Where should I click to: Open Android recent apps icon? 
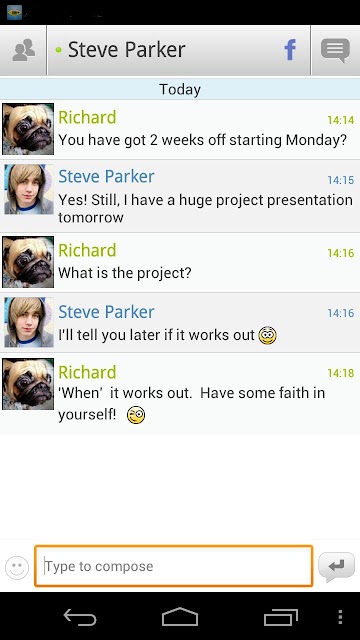280,617
